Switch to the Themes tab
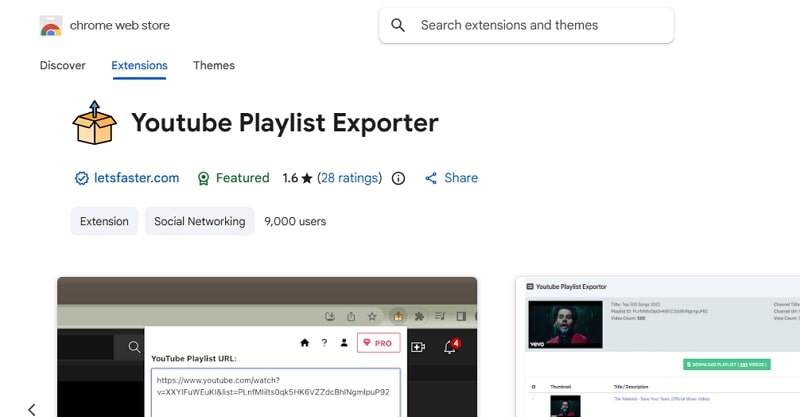 point(214,65)
